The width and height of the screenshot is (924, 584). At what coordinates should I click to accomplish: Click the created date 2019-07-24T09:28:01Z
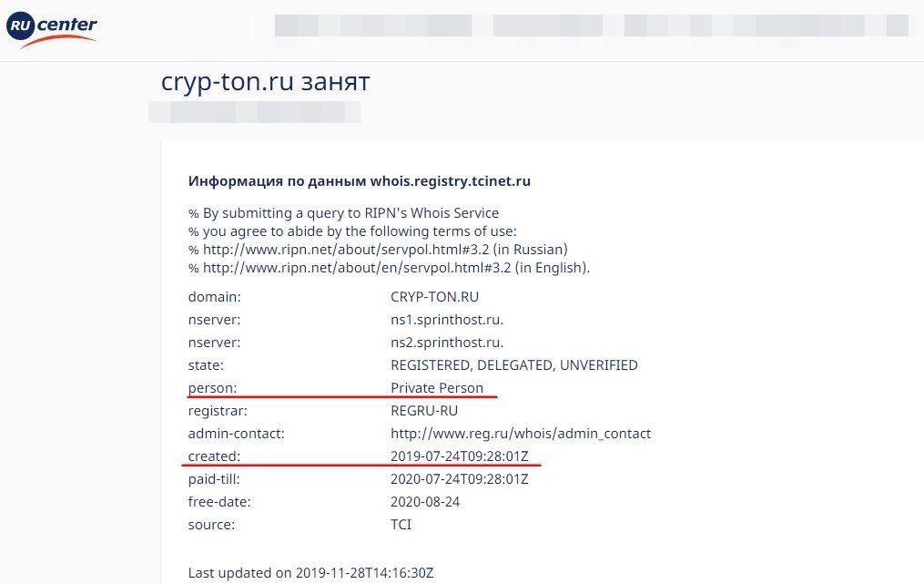459,456
